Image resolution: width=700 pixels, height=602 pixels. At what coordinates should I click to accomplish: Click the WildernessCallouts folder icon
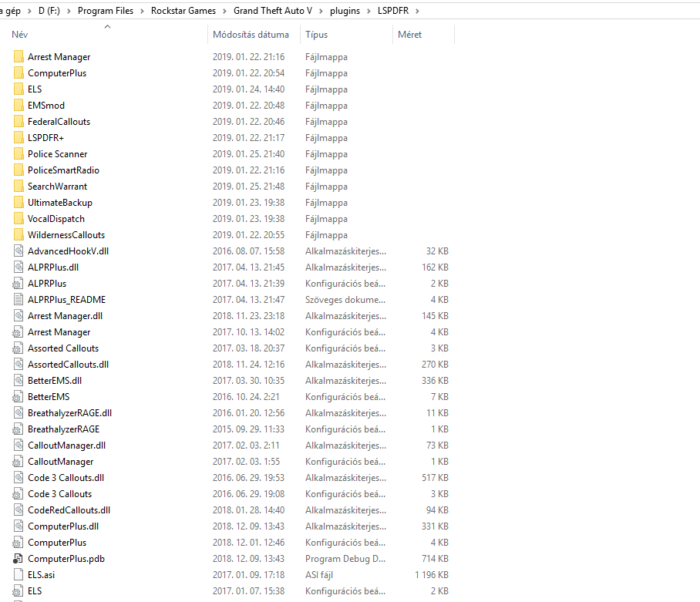click(19, 235)
